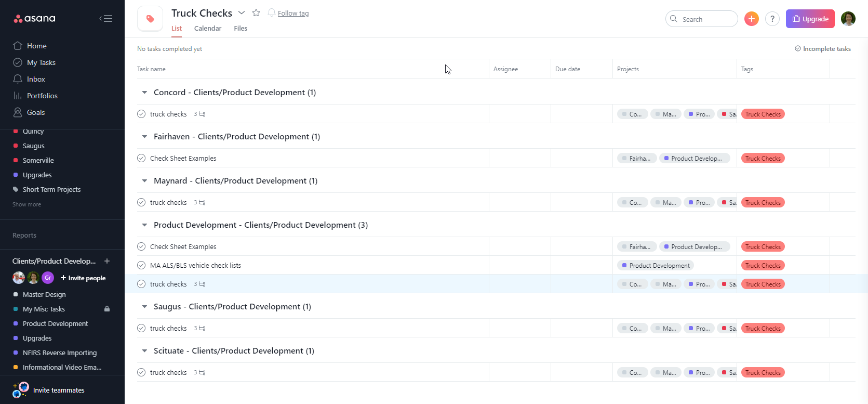Viewport: 868px width, 404px height.
Task: Click the purple Gr team member avatar
Action: [x=48, y=278]
